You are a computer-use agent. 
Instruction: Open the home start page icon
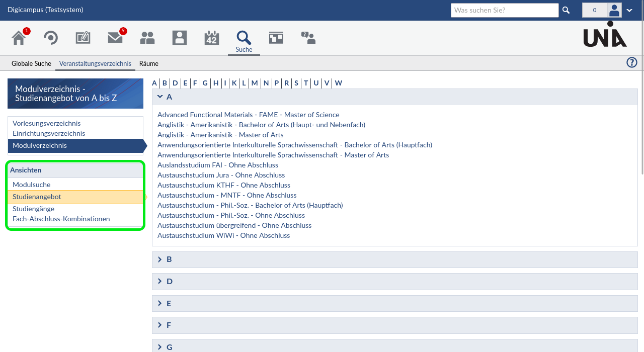19,38
